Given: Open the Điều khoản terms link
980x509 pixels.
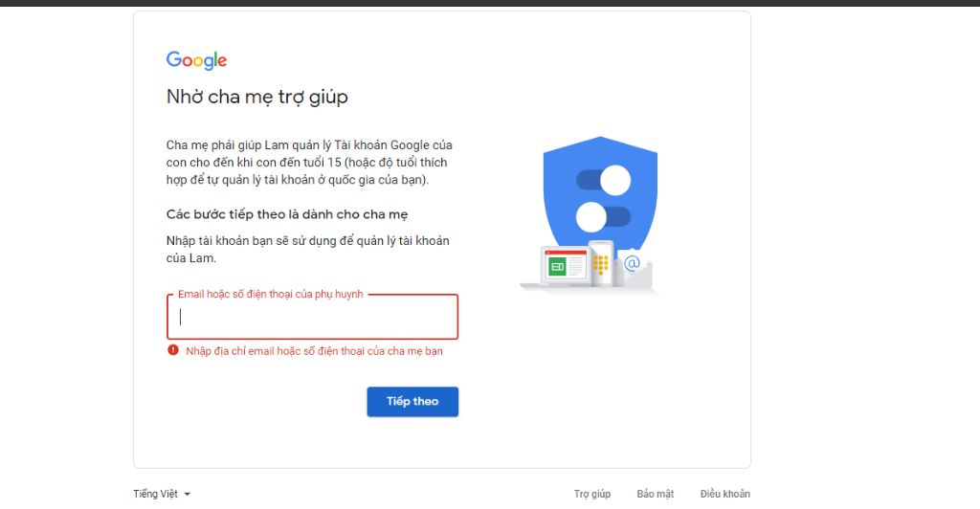Looking at the screenshot, I should [x=725, y=494].
